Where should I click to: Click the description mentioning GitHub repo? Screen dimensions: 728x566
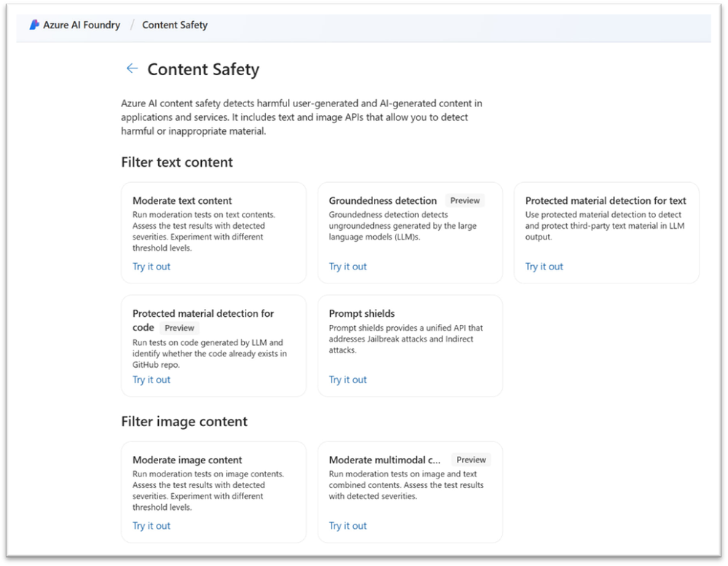209,354
